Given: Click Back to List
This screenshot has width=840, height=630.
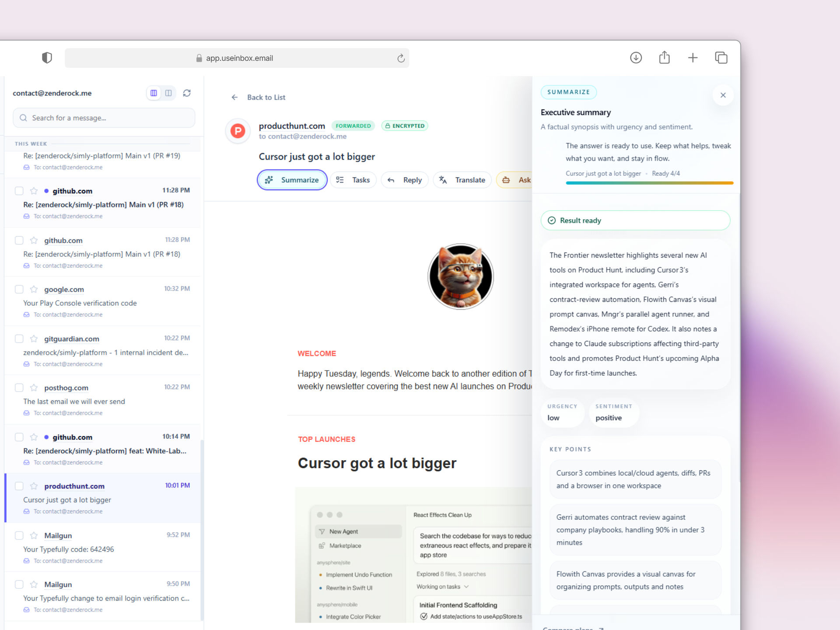Looking at the screenshot, I should click(258, 97).
